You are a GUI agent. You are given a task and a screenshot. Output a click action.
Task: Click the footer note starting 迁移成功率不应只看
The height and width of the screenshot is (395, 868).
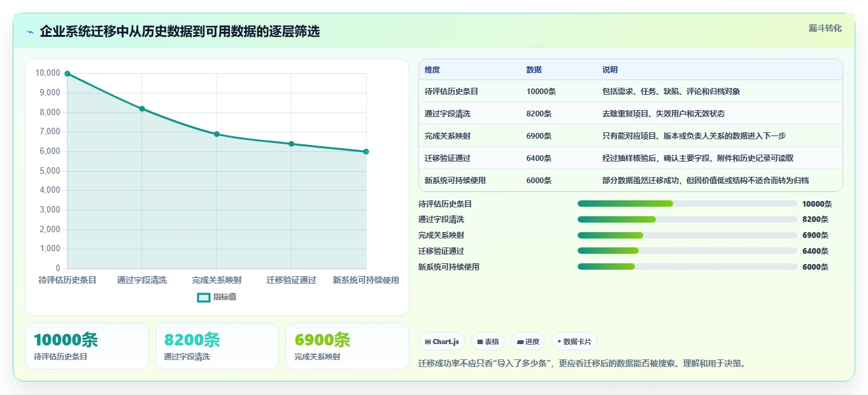(582, 364)
